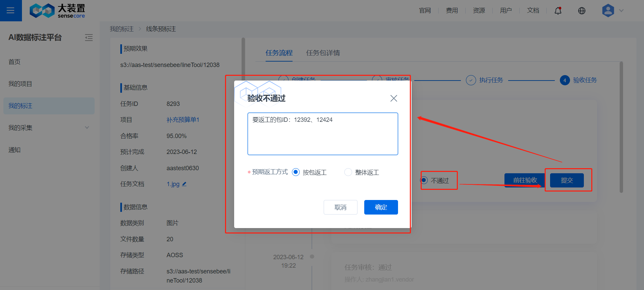Select the 不通过 radio button

point(424,180)
